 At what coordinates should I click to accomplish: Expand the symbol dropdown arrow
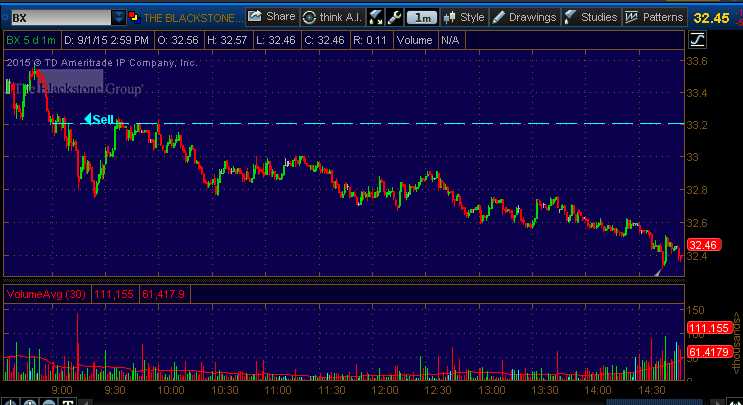click(x=119, y=17)
